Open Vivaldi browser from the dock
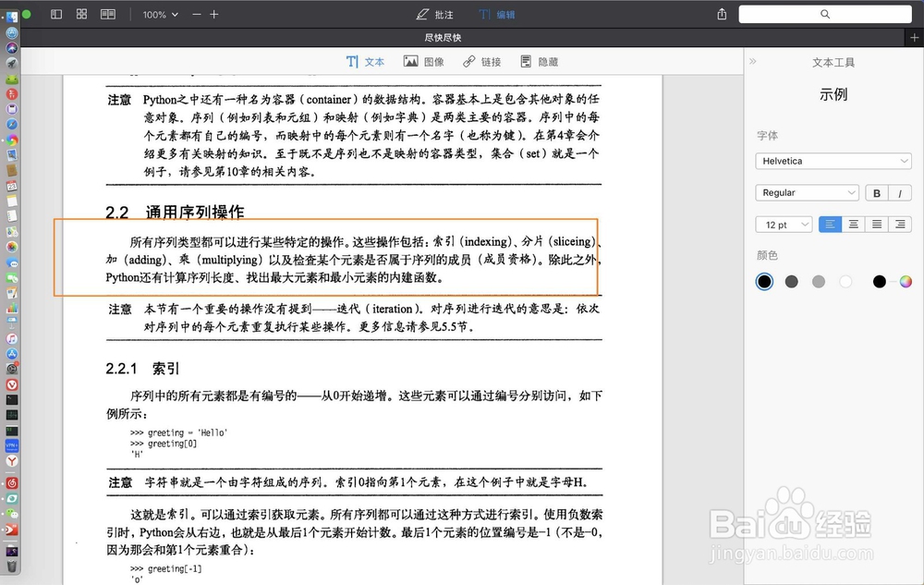 [12, 384]
